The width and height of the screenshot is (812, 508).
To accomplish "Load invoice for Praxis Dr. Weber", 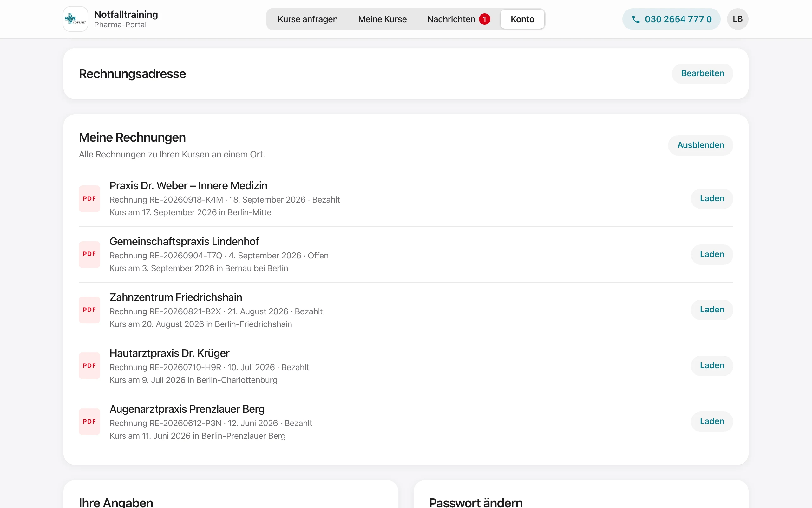I will click(x=712, y=198).
